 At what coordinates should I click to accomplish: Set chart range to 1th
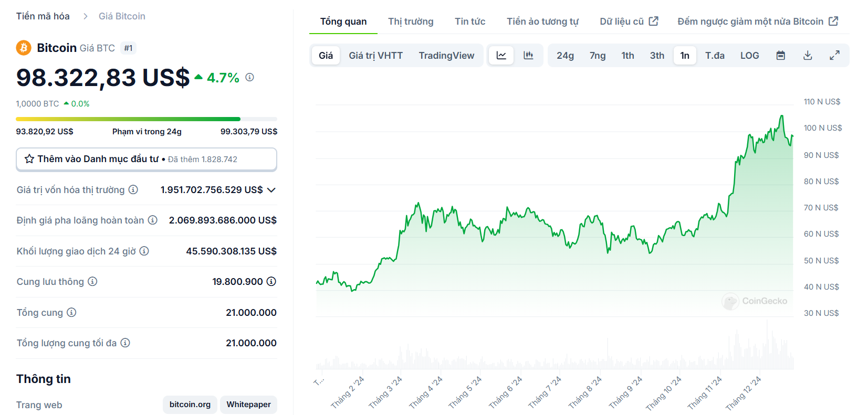pos(628,56)
